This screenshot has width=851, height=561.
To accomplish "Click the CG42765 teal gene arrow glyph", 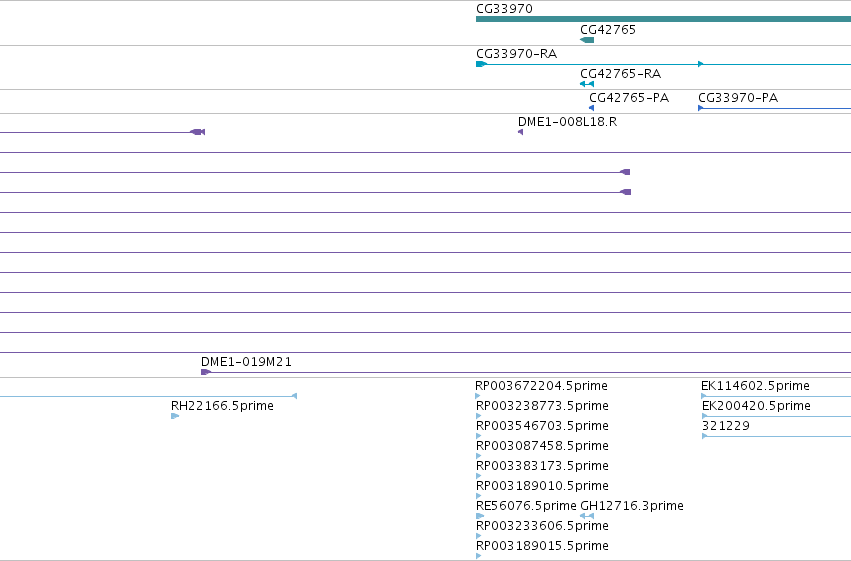I will tap(587, 40).
